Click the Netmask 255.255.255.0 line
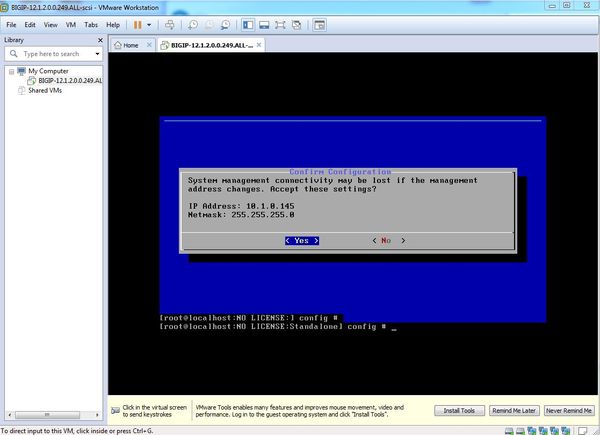This screenshot has height=435, width=600. [241, 215]
